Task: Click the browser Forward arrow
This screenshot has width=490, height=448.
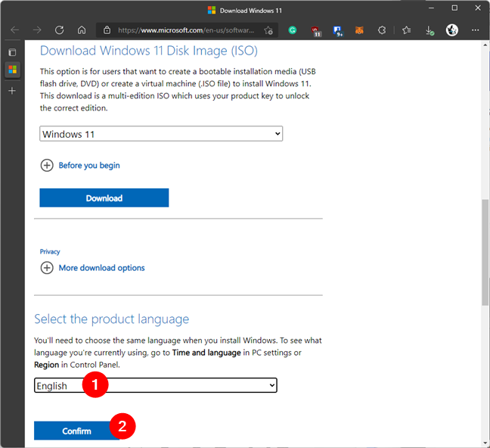Action: [37, 30]
